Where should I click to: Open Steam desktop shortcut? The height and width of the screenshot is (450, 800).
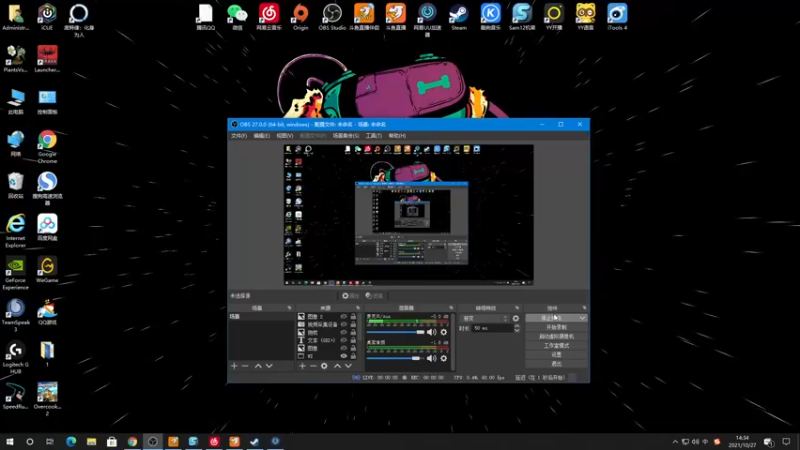point(459,17)
